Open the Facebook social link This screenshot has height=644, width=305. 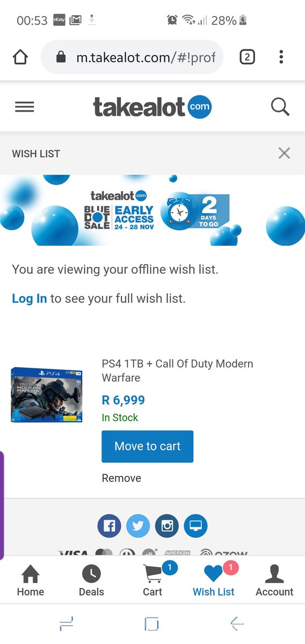click(109, 526)
